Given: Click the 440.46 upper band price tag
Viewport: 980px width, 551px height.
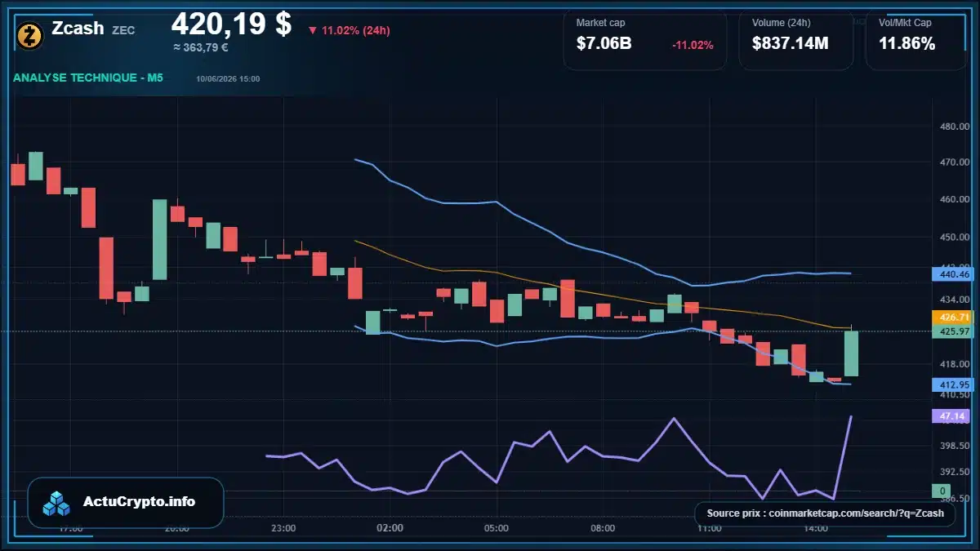Looking at the screenshot, I should tap(951, 274).
